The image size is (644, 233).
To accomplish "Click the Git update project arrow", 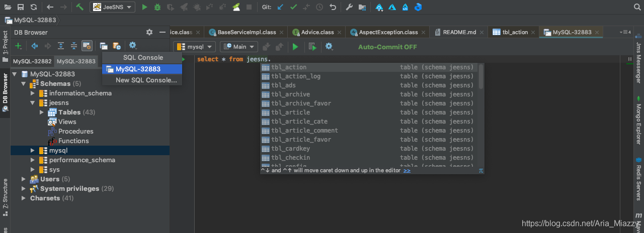I will [x=280, y=7].
